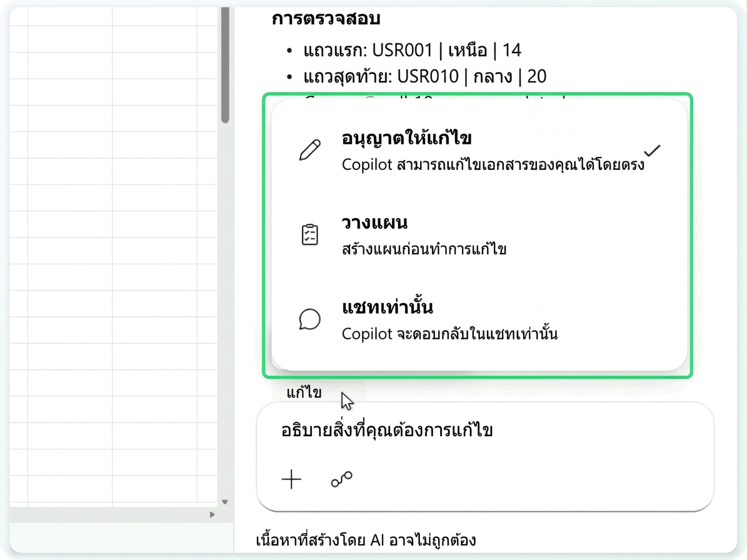The height and width of the screenshot is (560, 747).
Task: Click the แถวสุดท้าย: USR010 bullet line
Action: pos(425,76)
